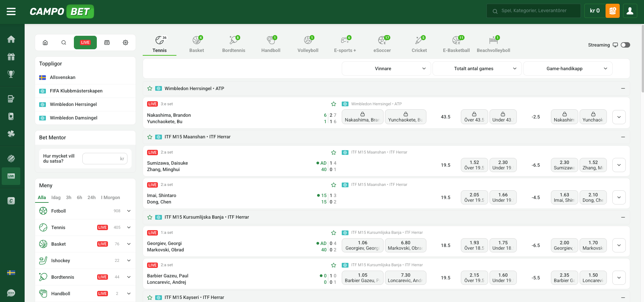Open Allsvenskan in Toppligor
The height and width of the screenshot is (302, 644).
pyautogui.click(x=85, y=77)
